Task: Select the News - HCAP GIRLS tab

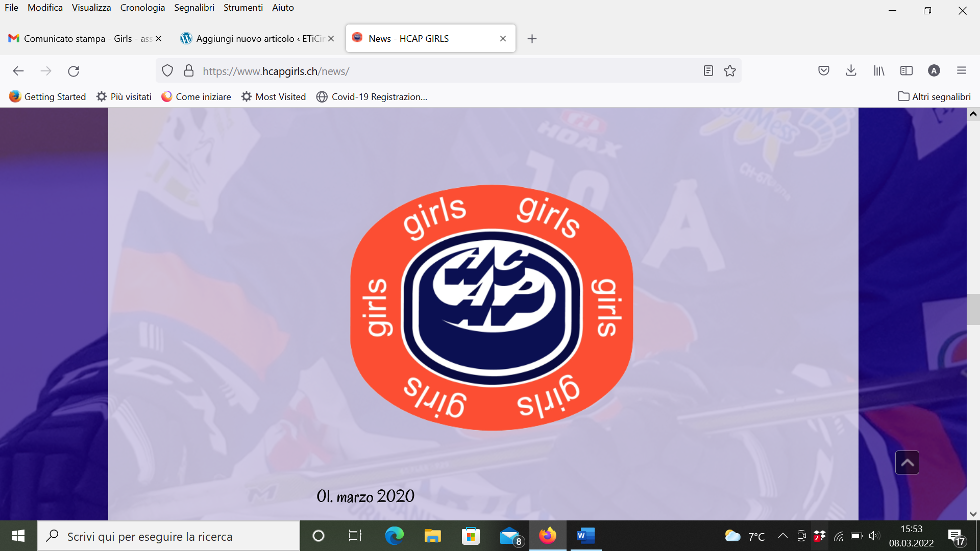Action: 430,39
